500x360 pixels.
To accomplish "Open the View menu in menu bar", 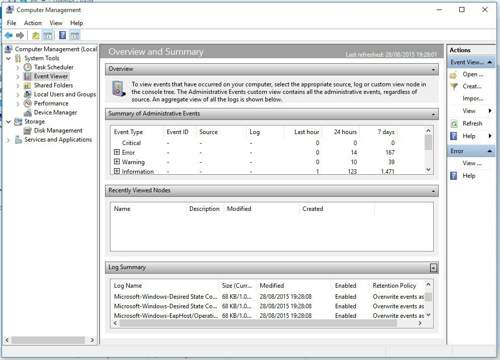I will (x=56, y=23).
